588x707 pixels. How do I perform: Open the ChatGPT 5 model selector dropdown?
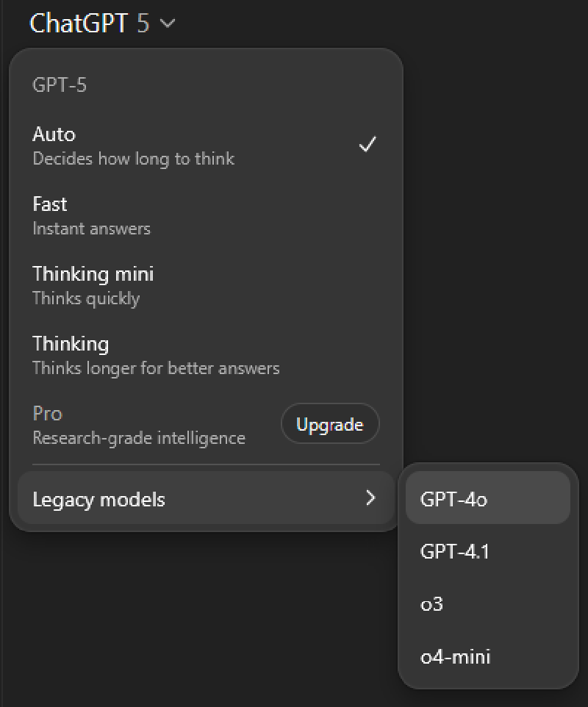[x=102, y=23]
